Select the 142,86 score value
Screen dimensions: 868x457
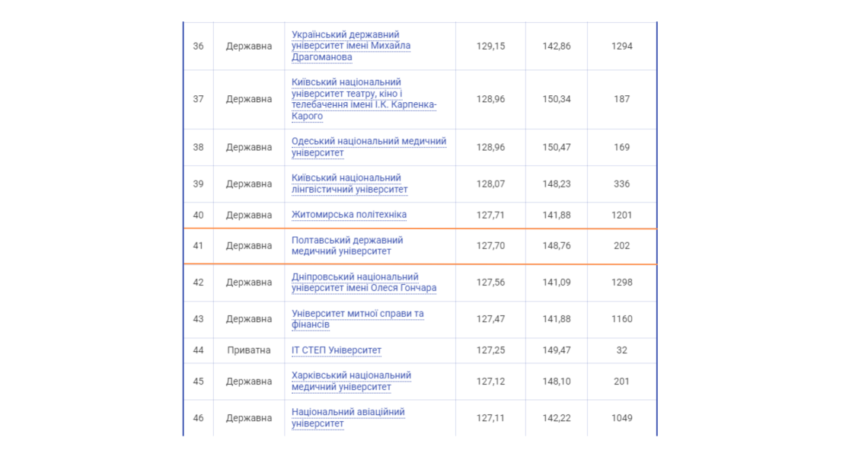557,46
